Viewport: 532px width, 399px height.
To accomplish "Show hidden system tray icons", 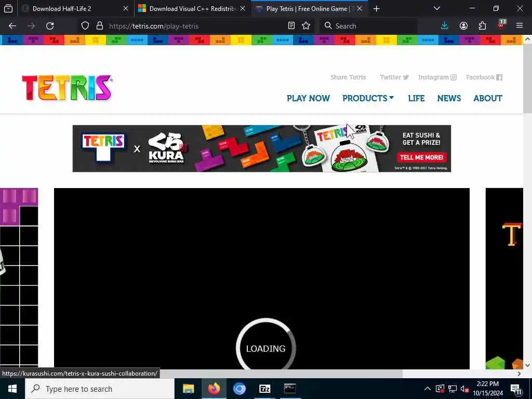I will pos(428,389).
